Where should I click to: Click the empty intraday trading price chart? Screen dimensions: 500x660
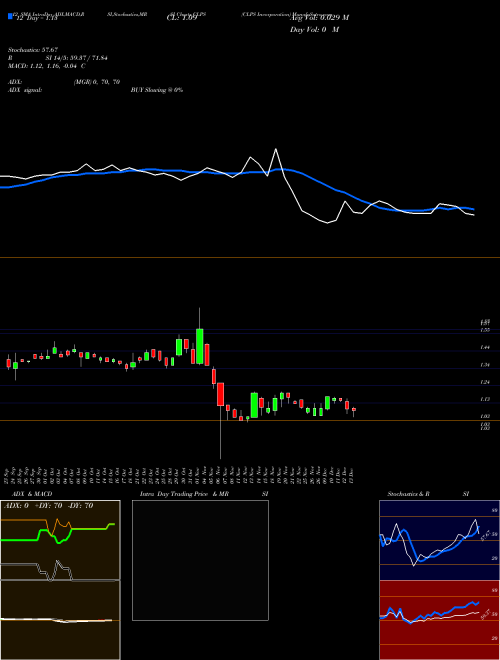coord(200,560)
